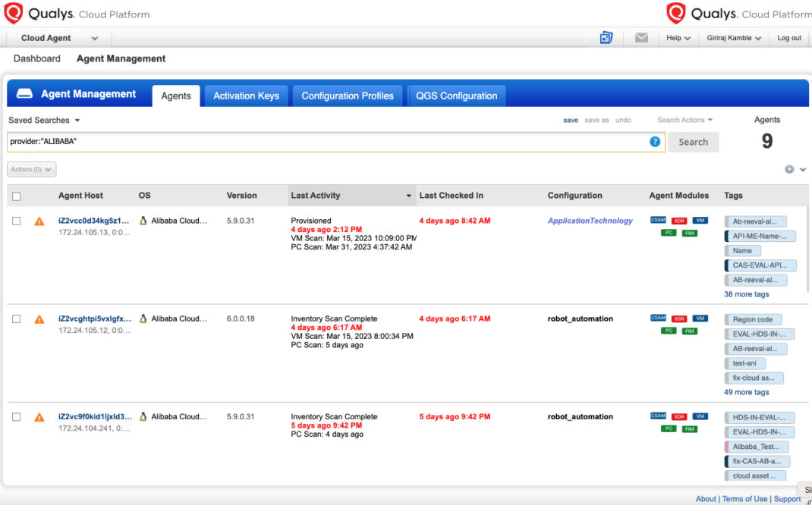
Task: Click the XDR module badge on first agent row
Action: [678, 221]
